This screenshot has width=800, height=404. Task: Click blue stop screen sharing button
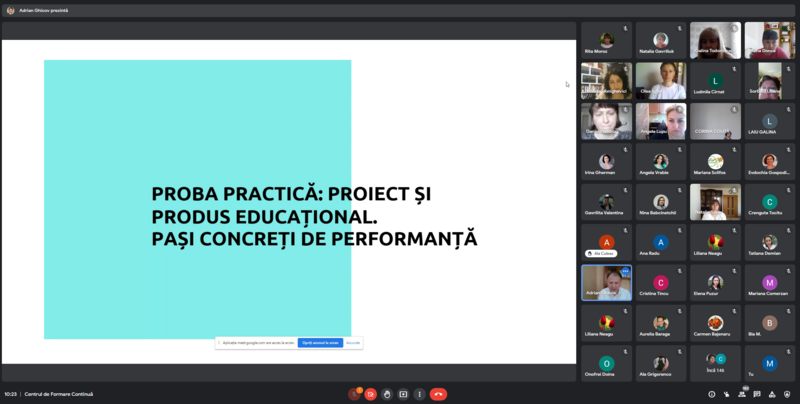click(320, 342)
